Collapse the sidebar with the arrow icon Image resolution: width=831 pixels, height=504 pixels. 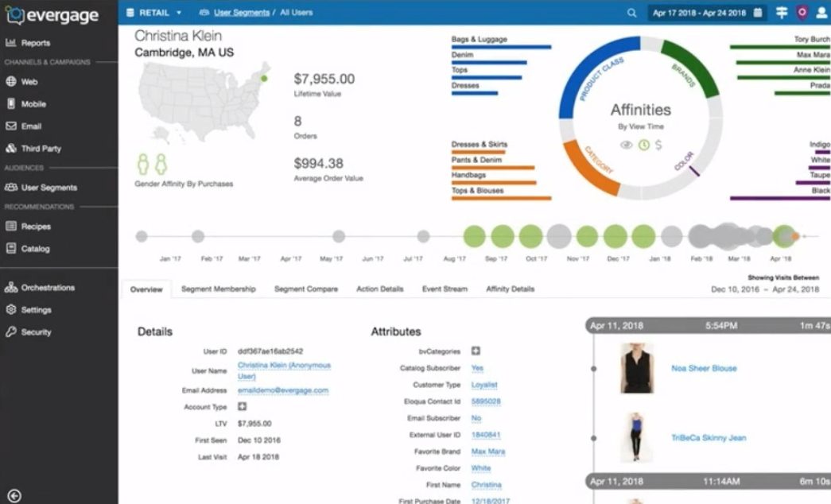click(x=14, y=496)
